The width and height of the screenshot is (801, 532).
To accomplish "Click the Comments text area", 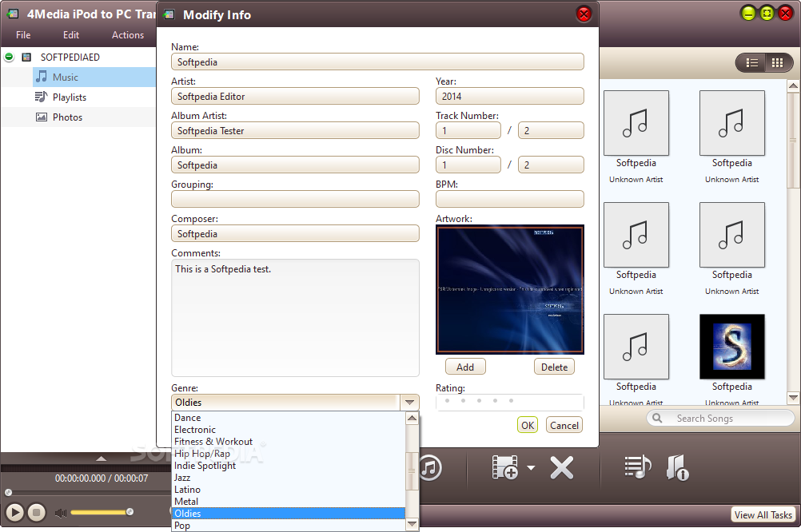I will click(x=295, y=318).
